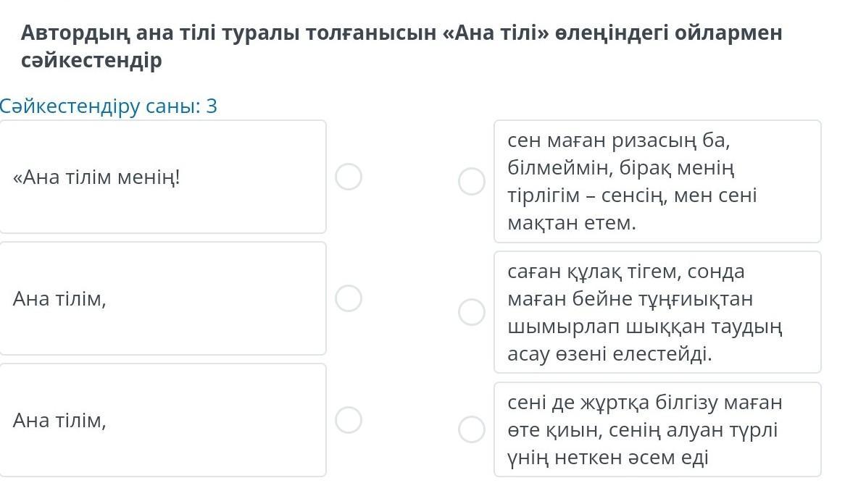Choose the answer card starting «саған құлақ тігем»
845x504 pixels.
(x=657, y=312)
